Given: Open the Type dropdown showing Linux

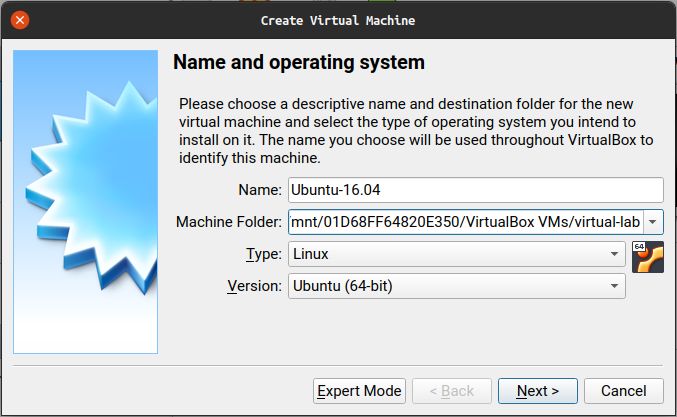Looking at the screenshot, I should click(x=457, y=254).
